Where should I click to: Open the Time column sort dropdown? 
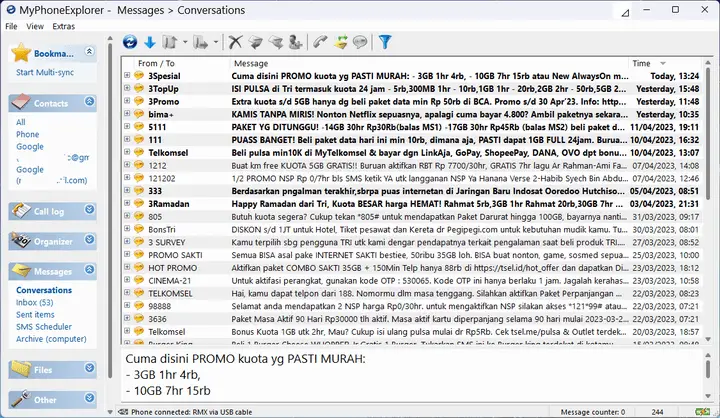coord(663,63)
